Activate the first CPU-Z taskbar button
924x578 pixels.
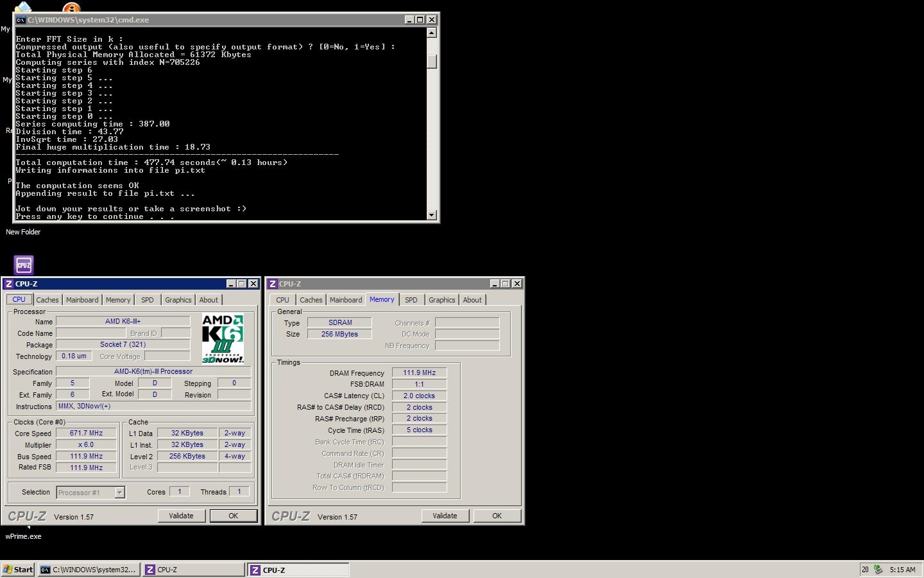193,570
